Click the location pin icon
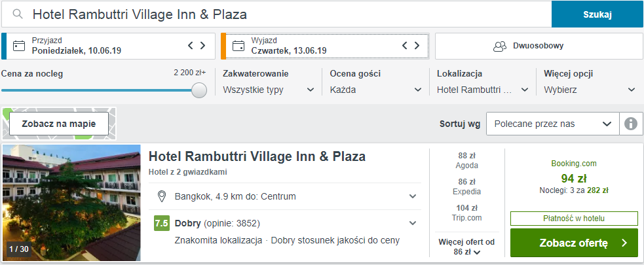 162,196
